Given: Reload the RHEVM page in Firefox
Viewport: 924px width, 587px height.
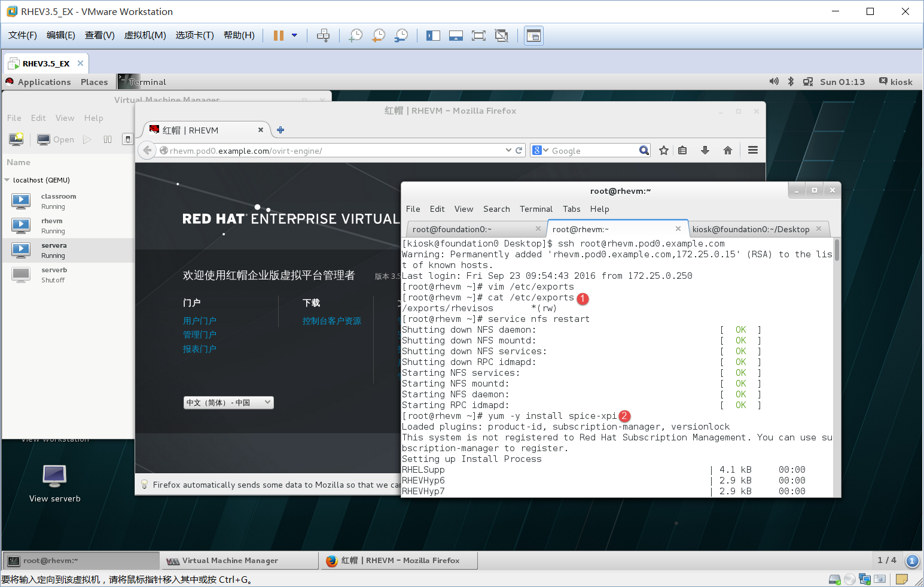Looking at the screenshot, I should click(x=519, y=151).
